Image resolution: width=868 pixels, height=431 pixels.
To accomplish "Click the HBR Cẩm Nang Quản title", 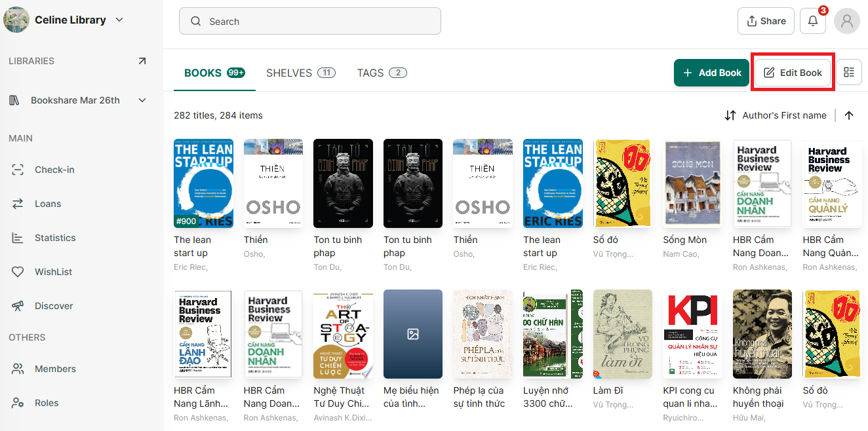I will (x=831, y=246).
